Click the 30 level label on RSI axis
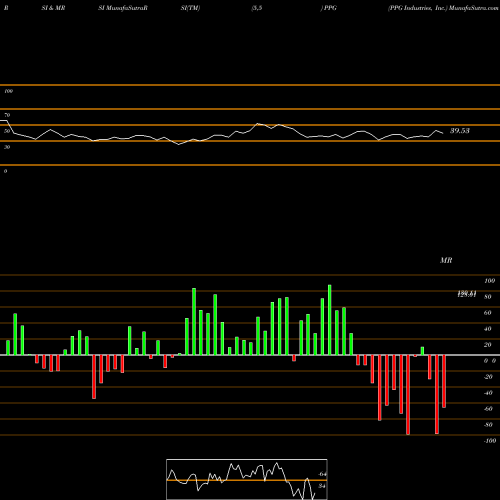The width and height of the screenshot is (500, 500). 7,147
